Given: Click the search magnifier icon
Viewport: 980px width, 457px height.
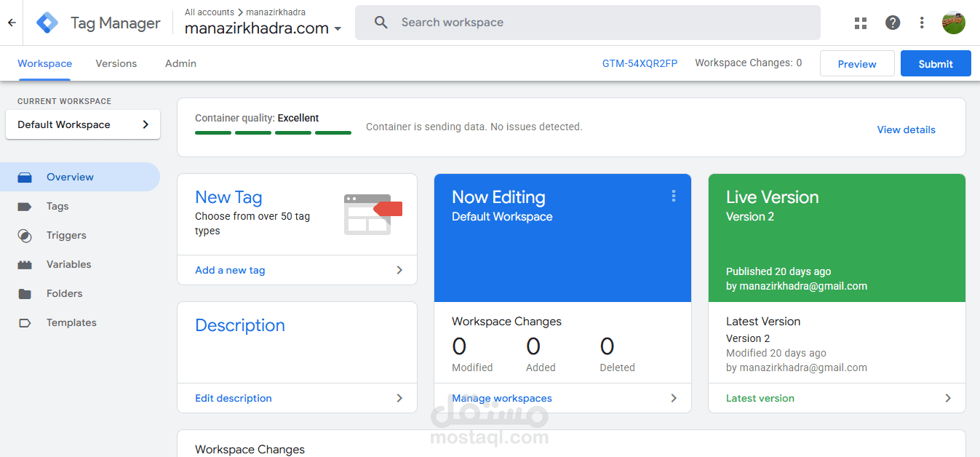Looking at the screenshot, I should pyautogui.click(x=381, y=23).
